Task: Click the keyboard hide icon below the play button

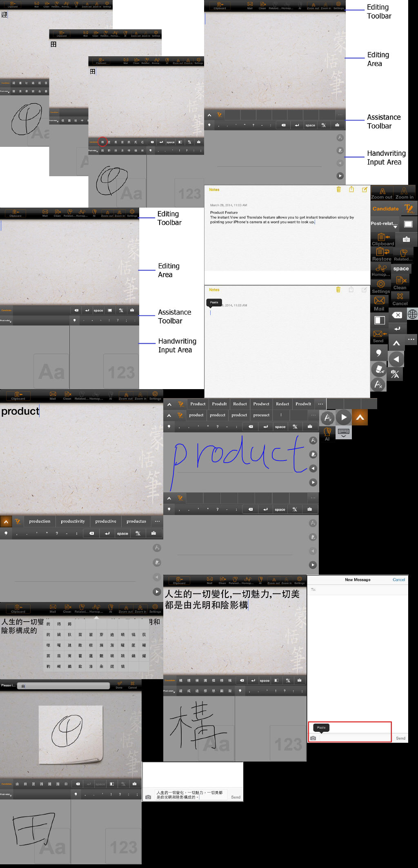Action: (343, 432)
